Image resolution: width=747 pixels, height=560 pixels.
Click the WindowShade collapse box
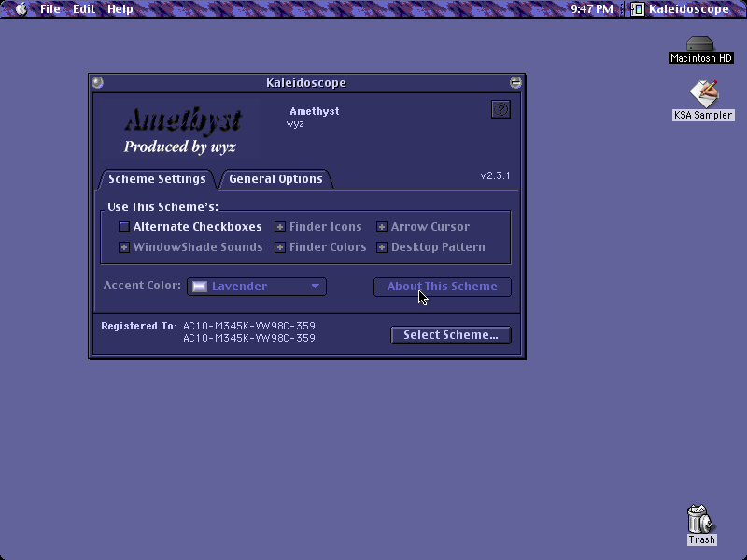click(x=515, y=82)
